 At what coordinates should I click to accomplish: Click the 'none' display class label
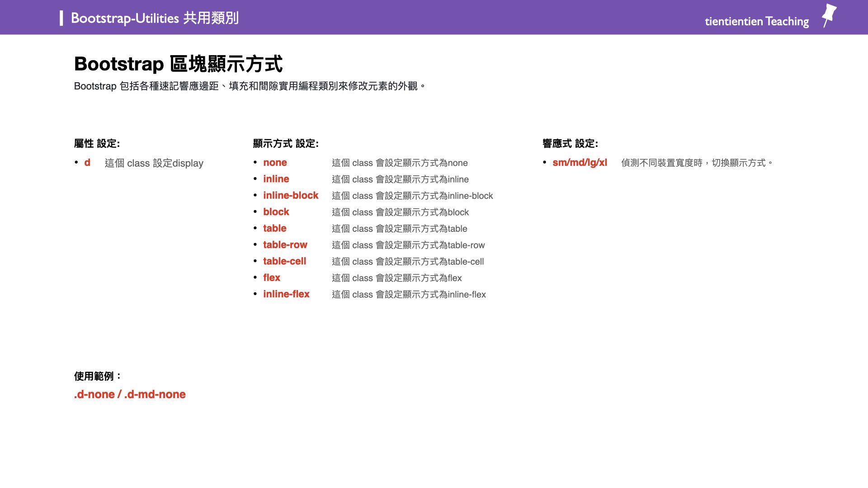(x=275, y=163)
